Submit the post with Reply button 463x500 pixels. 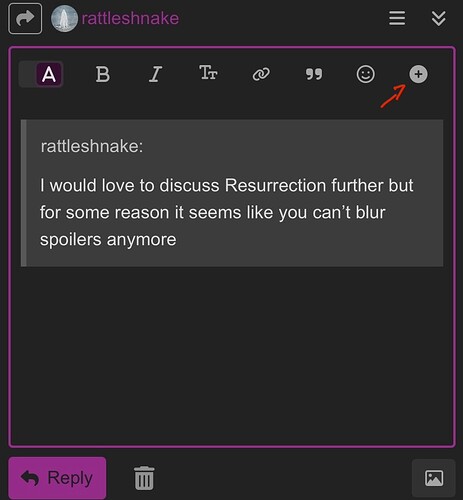tap(57, 478)
